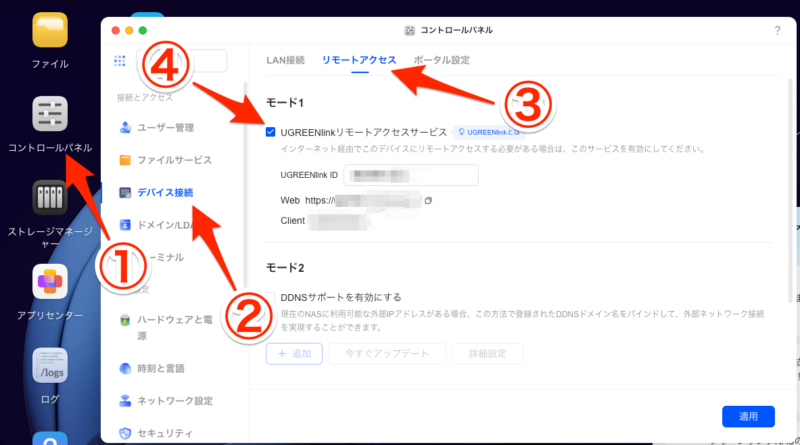This screenshot has width=800, height=445.
Task: Click the help question mark icon
Action: coord(777,31)
